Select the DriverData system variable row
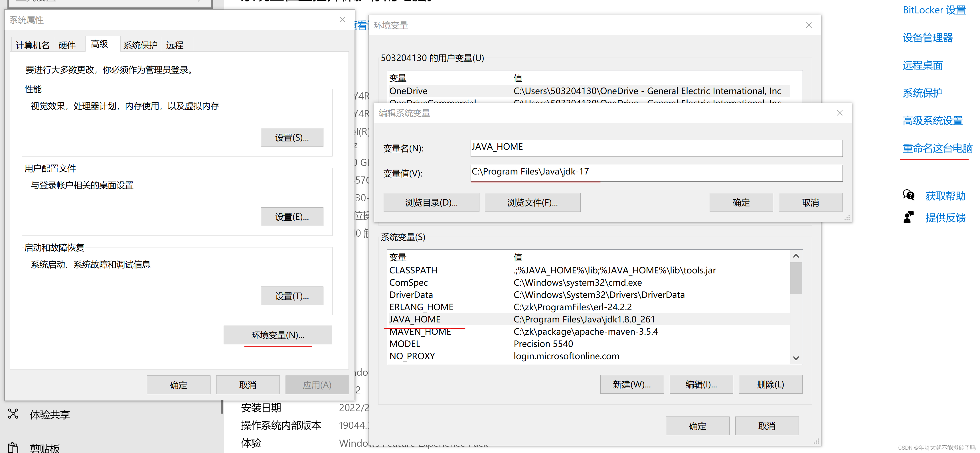 coord(588,294)
